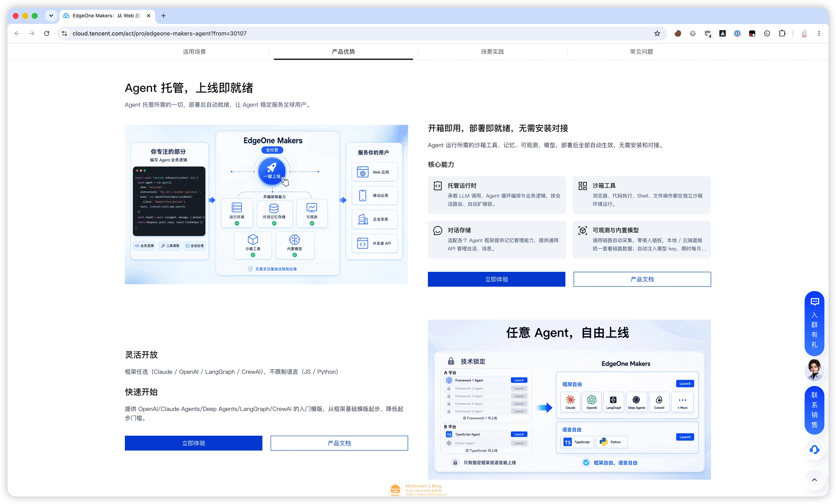The height and width of the screenshot is (504, 836).
Task: Click the 沙箱工具 cube icon
Action: pyautogui.click(x=253, y=239)
